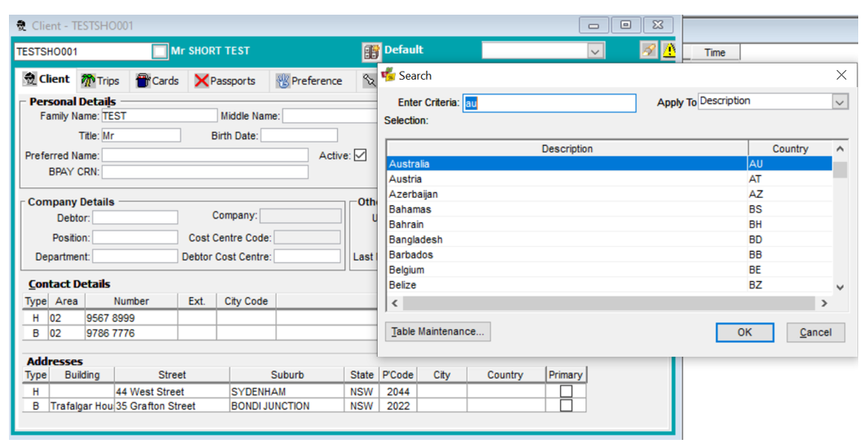Select Austria in the country list

click(x=609, y=179)
